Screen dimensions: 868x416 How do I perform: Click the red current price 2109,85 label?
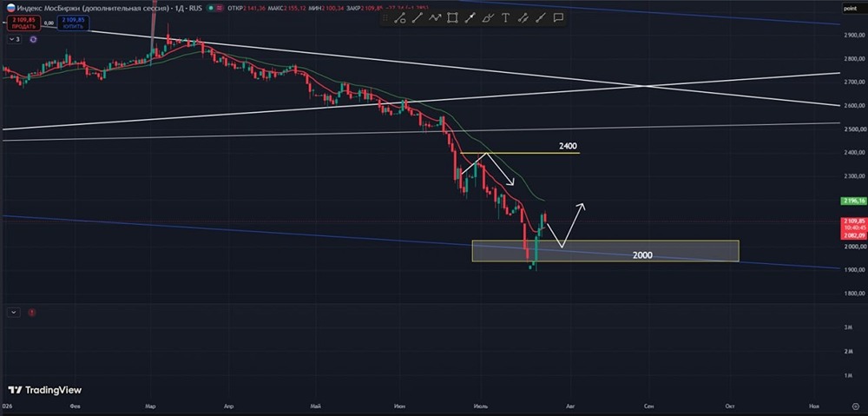pyautogui.click(x=852, y=221)
